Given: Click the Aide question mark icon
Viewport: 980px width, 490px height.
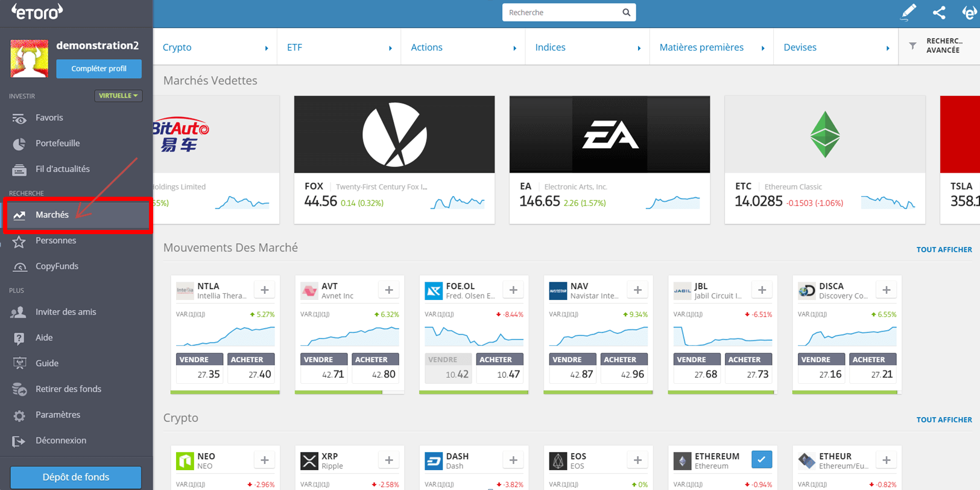Looking at the screenshot, I should (x=19, y=338).
